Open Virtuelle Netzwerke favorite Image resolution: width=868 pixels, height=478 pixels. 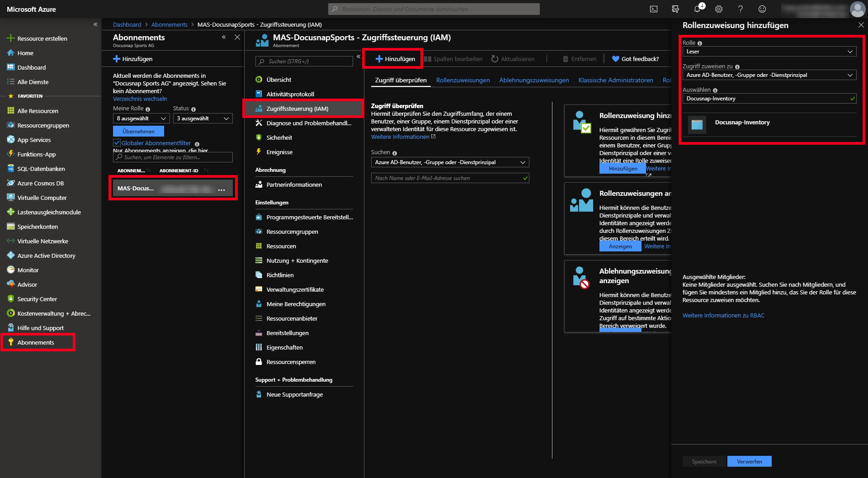click(x=43, y=241)
